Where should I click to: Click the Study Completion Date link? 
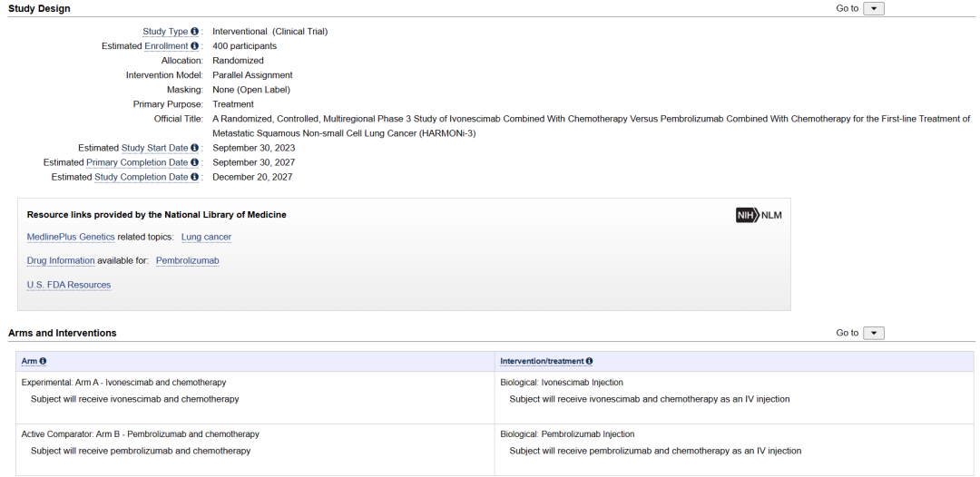tap(142, 177)
